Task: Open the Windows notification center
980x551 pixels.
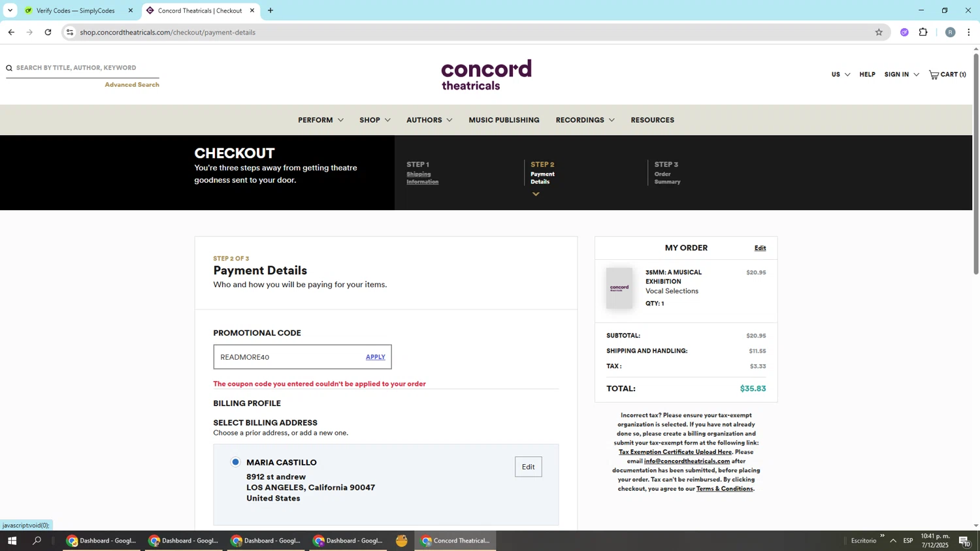Action: (x=964, y=541)
